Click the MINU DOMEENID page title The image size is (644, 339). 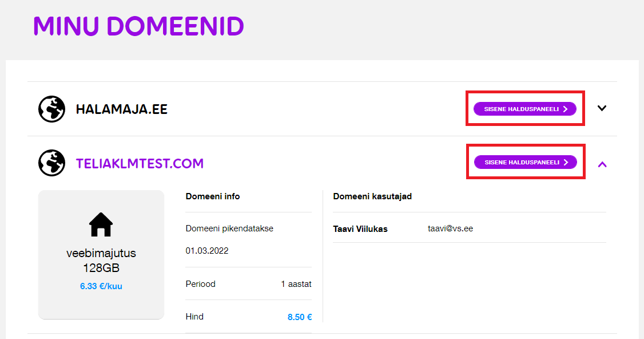point(138,26)
